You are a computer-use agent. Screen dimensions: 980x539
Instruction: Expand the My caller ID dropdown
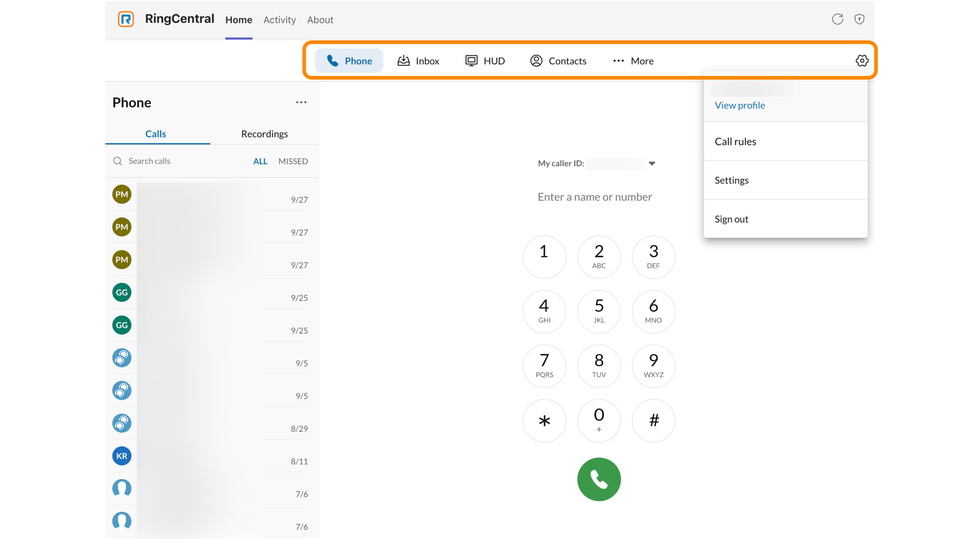pos(652,164)
